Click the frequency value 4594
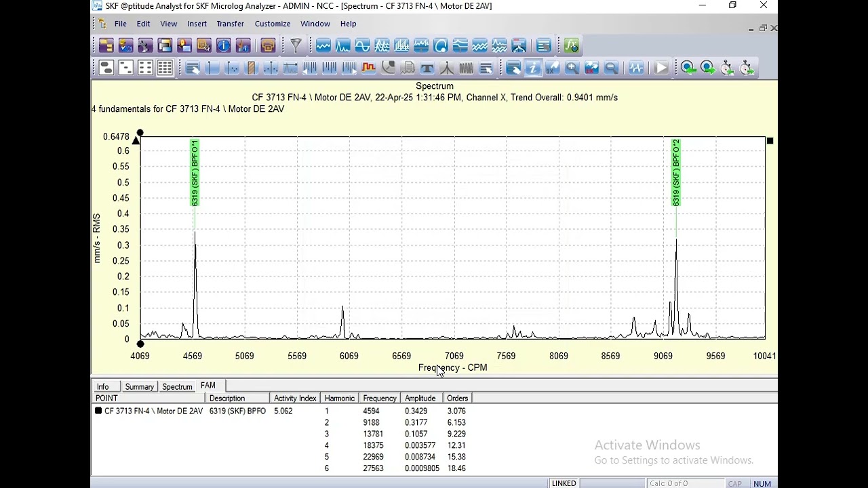The width and height of the screenshot is (868, 488). (x=371, y=411)
